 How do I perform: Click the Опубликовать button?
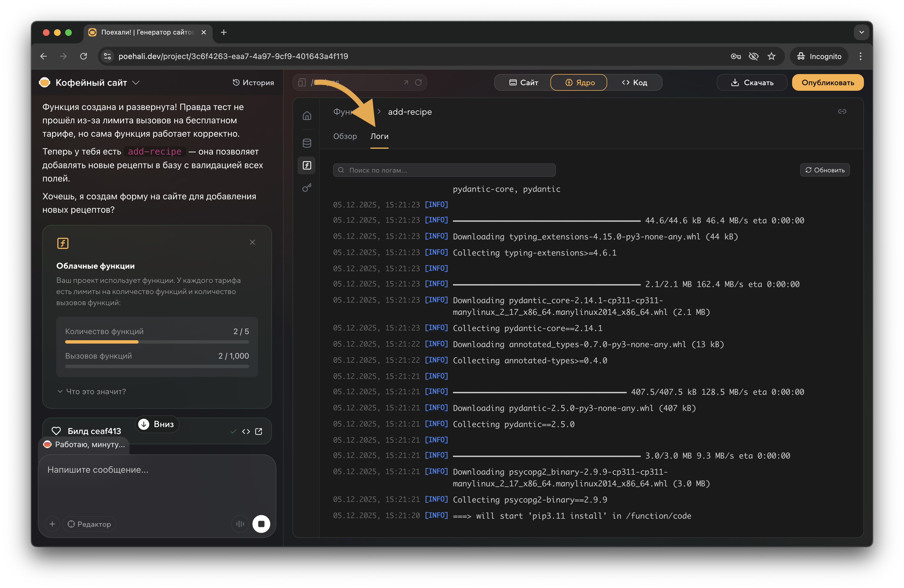click(827, 82)
